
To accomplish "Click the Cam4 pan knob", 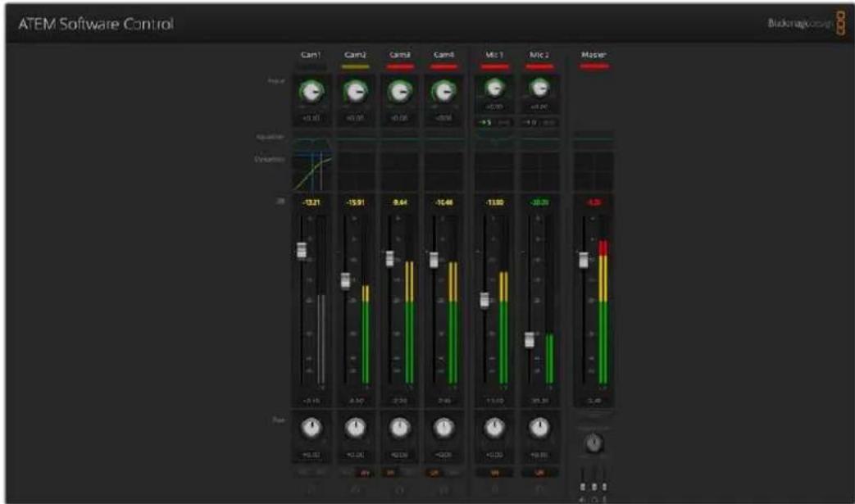I will point(443,428).
